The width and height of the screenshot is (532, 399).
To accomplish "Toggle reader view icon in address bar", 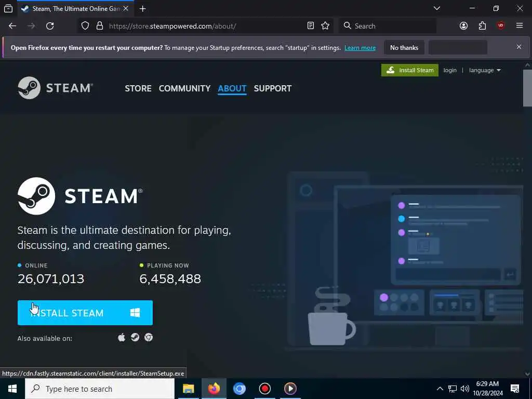I will click(311, 26).
